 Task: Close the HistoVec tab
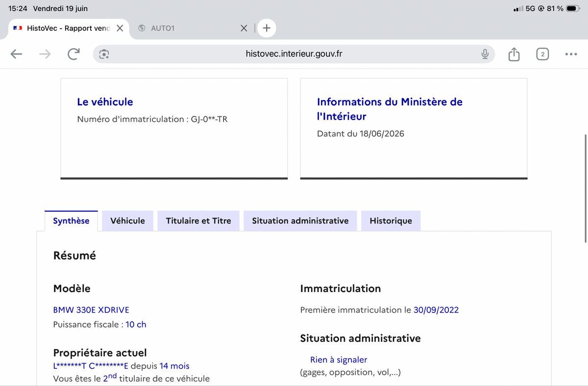click(x=120, y=28)
